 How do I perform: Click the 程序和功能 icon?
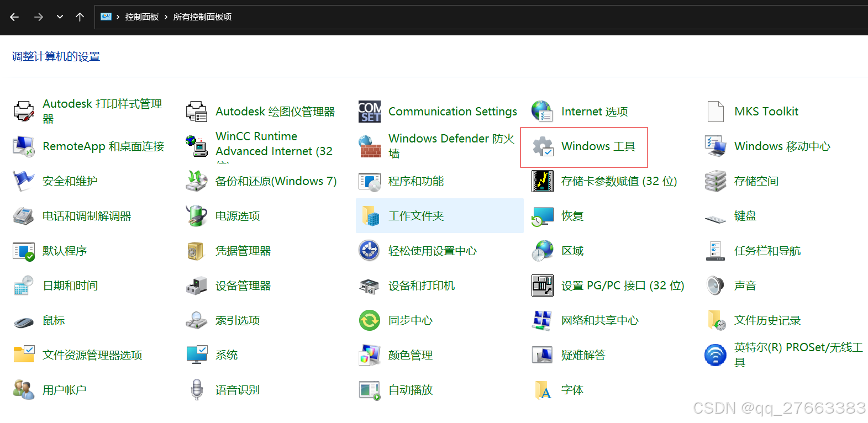point(370,181)
